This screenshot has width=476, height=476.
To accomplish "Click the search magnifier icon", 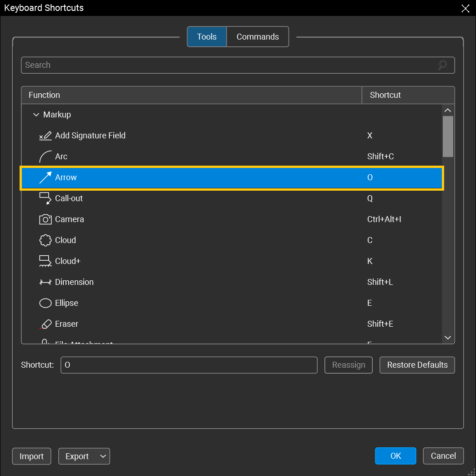I will (x=442, y=65).
